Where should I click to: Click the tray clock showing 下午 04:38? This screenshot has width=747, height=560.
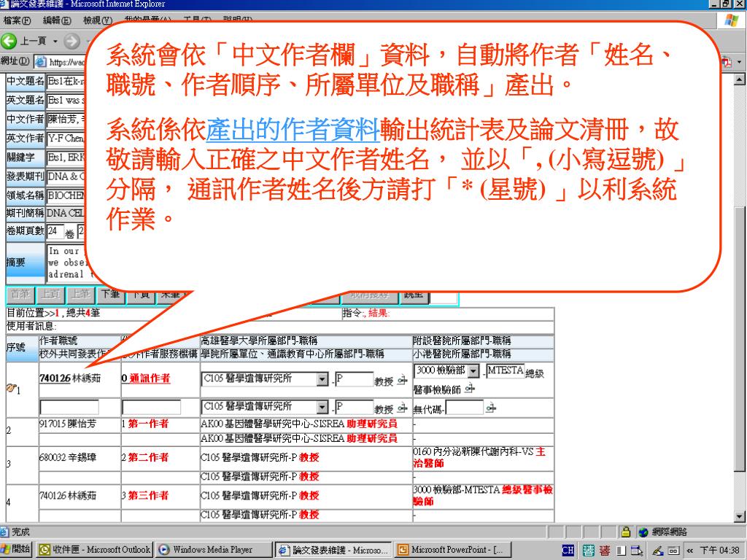coord(719,551)
